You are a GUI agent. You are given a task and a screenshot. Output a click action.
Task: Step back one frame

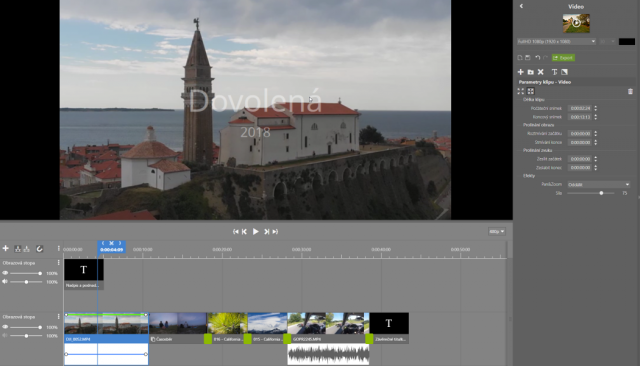coord(244,231)
